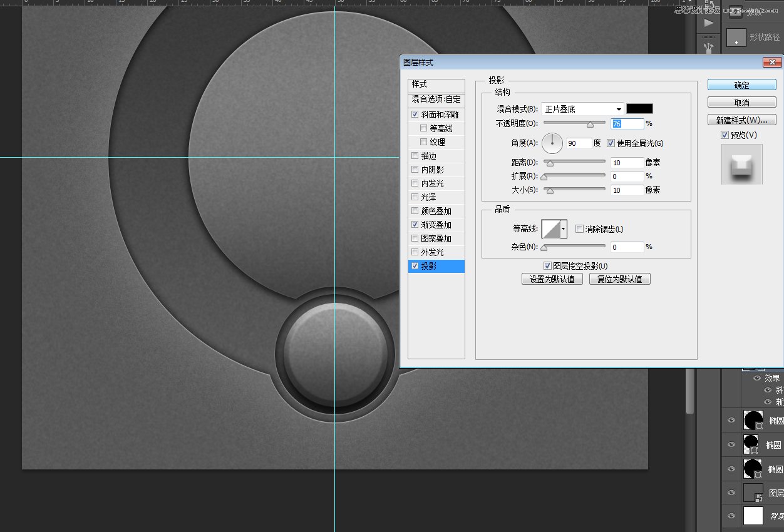Viewport: 784px width, 532px height.
Task: Click the 复位为默认值 reset button
Action: [x=619, y=279]
